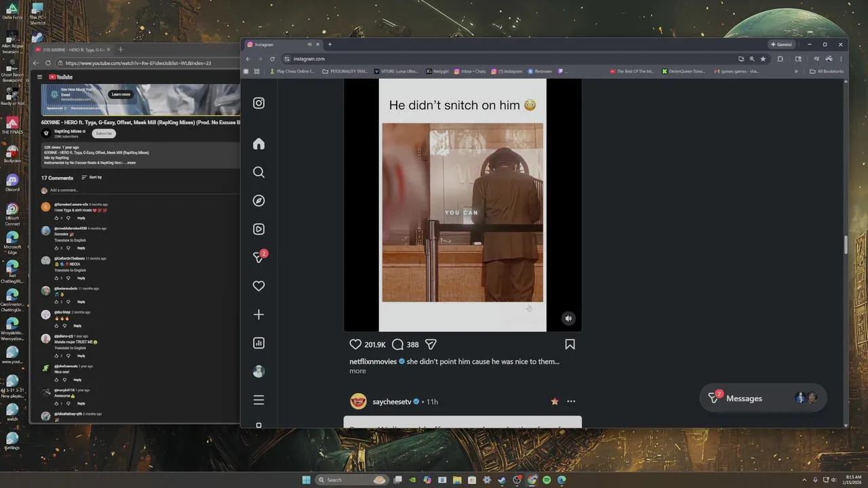Open Gemini button in Chrome title bar
Screen dimensions: 868x488
pyautogui.click(x=781, y=44)
